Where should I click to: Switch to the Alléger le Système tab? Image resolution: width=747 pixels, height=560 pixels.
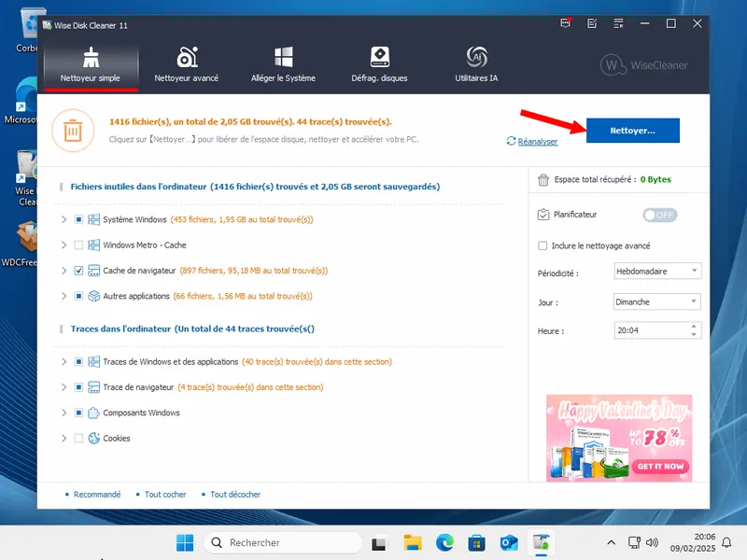coord(284,65)
